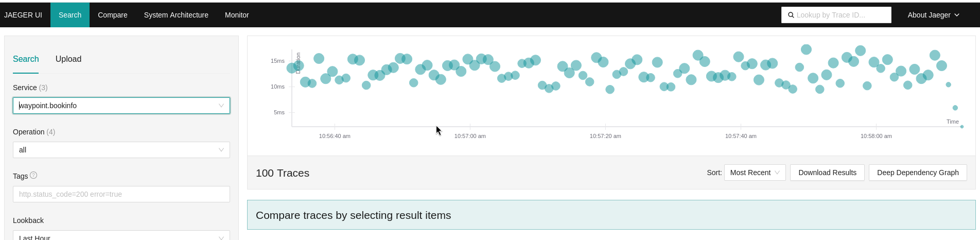Click the Tags input field
The image size is (980, 240).
(x=121, y=194)
